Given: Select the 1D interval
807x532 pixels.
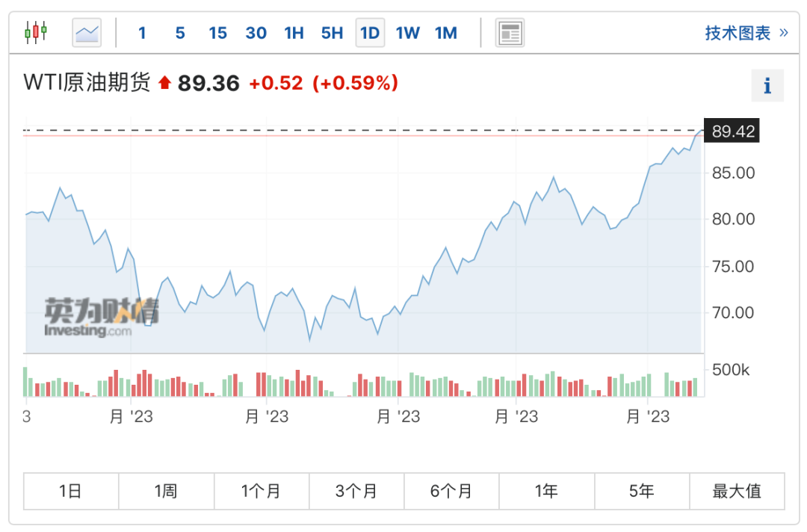Looking at the screenshot, I should (370, 33).
